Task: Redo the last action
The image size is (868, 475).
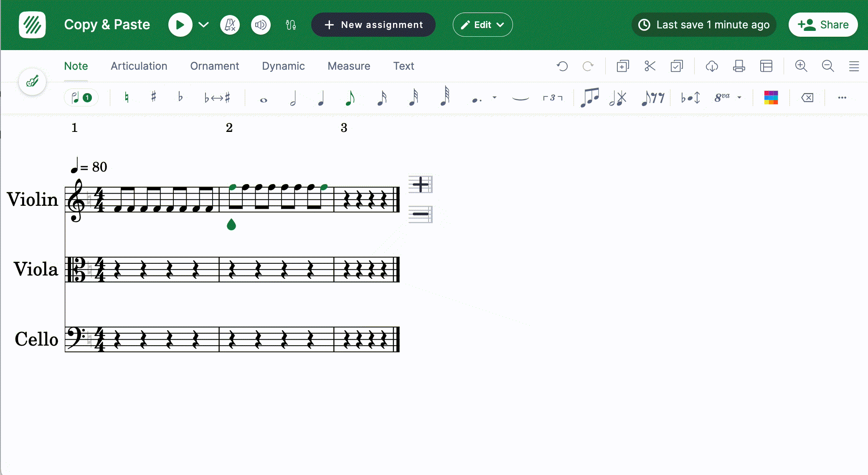Action: pyautogui.click(x=588, y=66)
